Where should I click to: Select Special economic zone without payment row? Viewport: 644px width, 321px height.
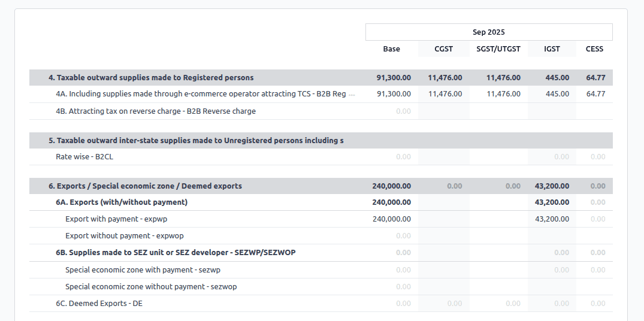coord(151,287)
